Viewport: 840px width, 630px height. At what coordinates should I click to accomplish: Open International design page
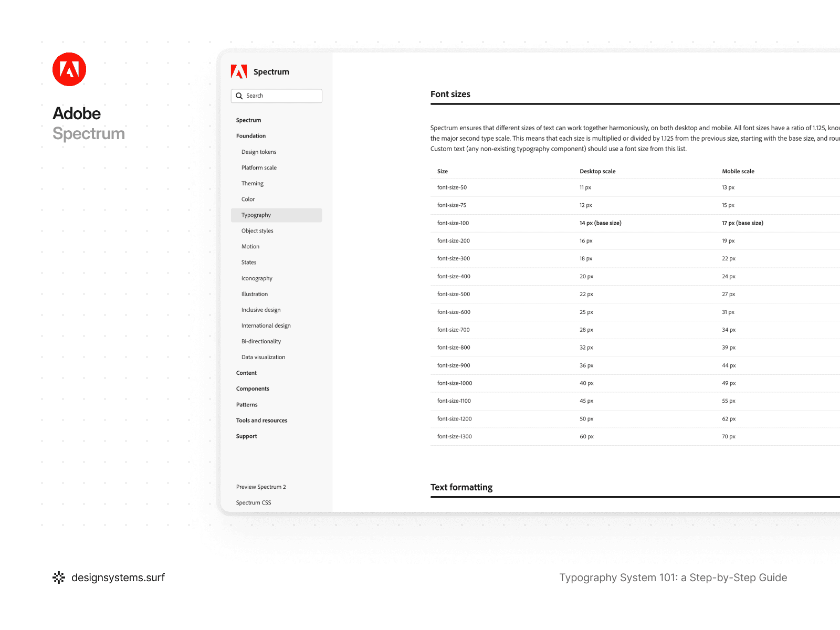coord(266,325)
